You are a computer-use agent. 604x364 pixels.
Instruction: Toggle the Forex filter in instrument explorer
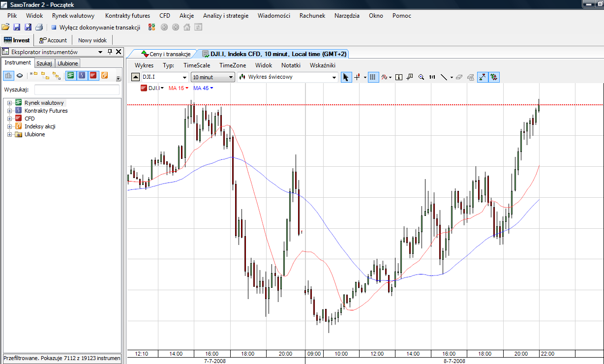[71, 75]
